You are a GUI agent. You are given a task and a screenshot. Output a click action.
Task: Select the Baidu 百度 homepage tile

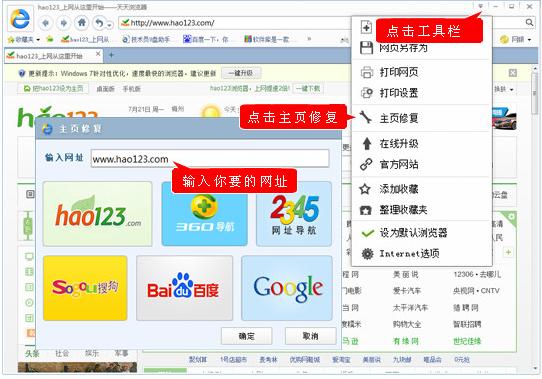[x=184, y=288]
